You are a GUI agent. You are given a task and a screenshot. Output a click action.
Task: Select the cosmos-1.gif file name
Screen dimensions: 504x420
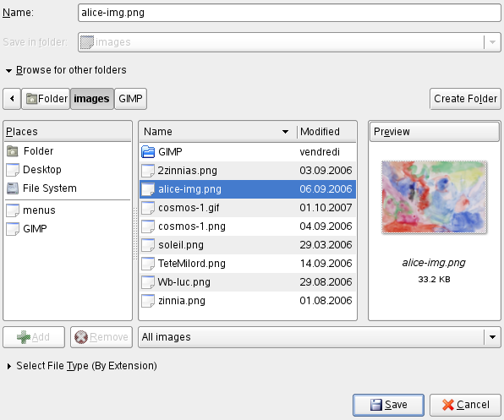pyautogui.click(x=189, y=208)
